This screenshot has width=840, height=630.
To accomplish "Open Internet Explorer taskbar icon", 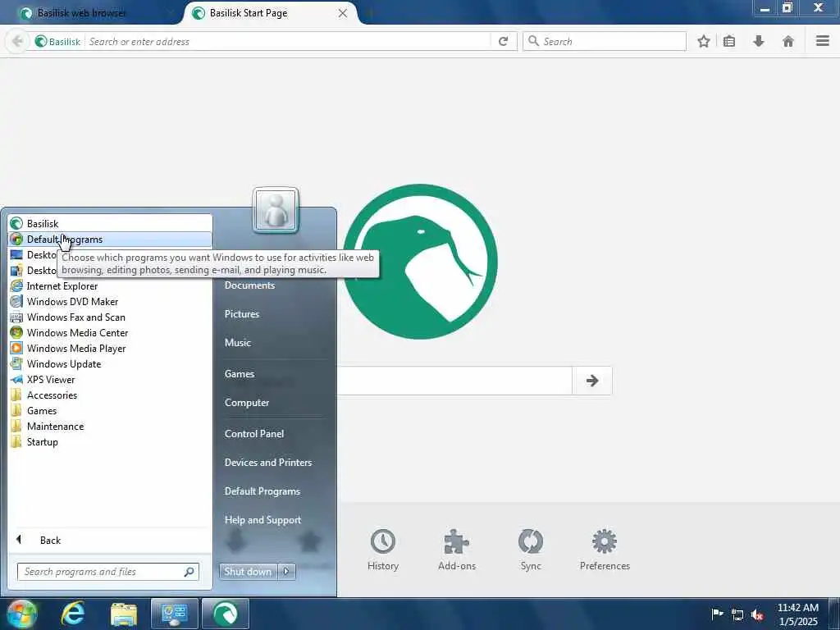I will [x=73, y=614].
